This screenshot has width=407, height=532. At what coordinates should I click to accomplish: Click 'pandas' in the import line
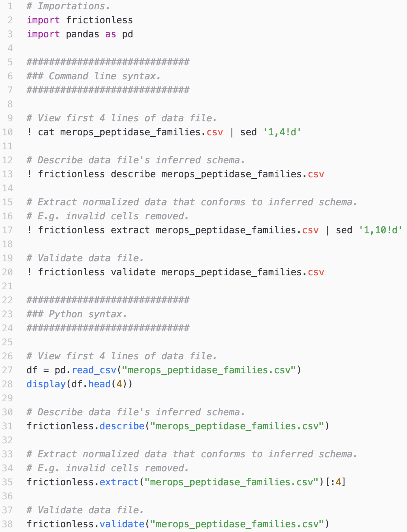coord(82,34)
